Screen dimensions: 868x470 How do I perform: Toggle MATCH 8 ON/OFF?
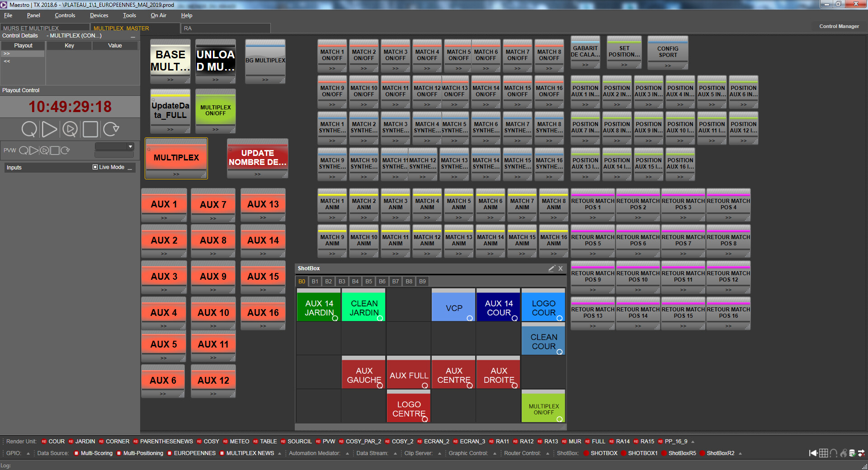[549, 55]
